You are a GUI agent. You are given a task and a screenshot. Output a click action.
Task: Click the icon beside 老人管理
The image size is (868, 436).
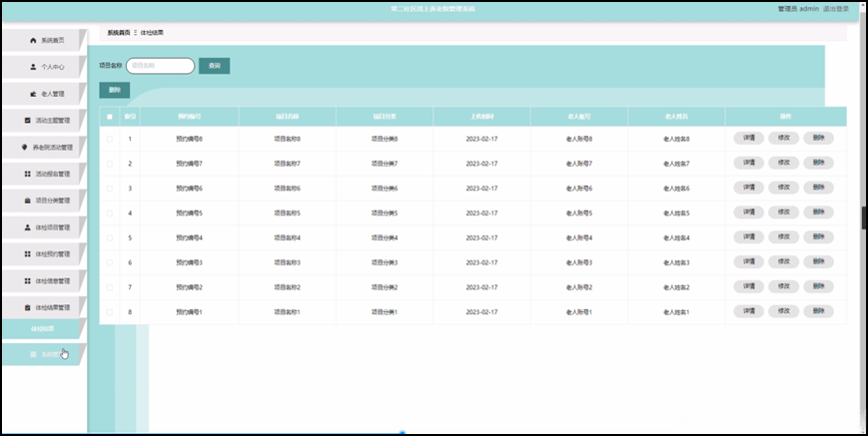(33, 94)
